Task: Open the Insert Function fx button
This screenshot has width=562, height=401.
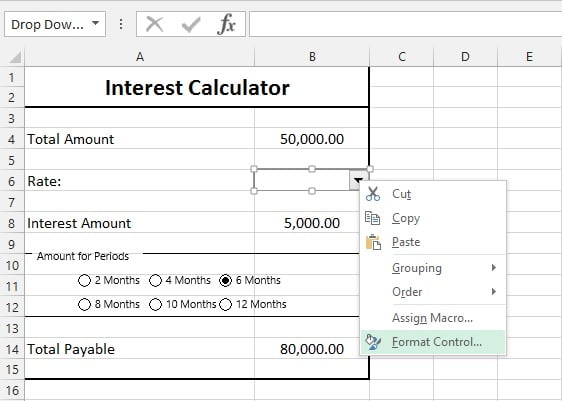Action: (227, 24)
